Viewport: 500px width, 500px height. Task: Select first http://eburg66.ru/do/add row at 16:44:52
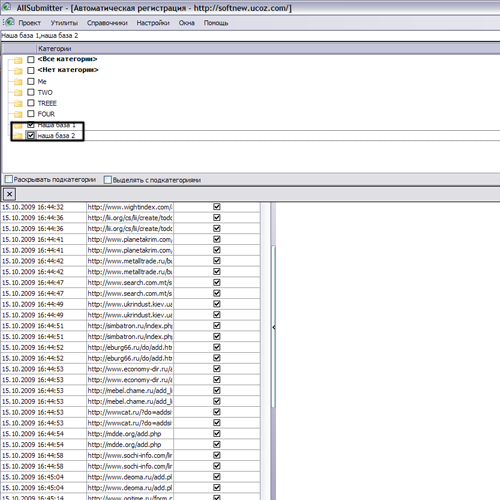(x=130, y=347)
